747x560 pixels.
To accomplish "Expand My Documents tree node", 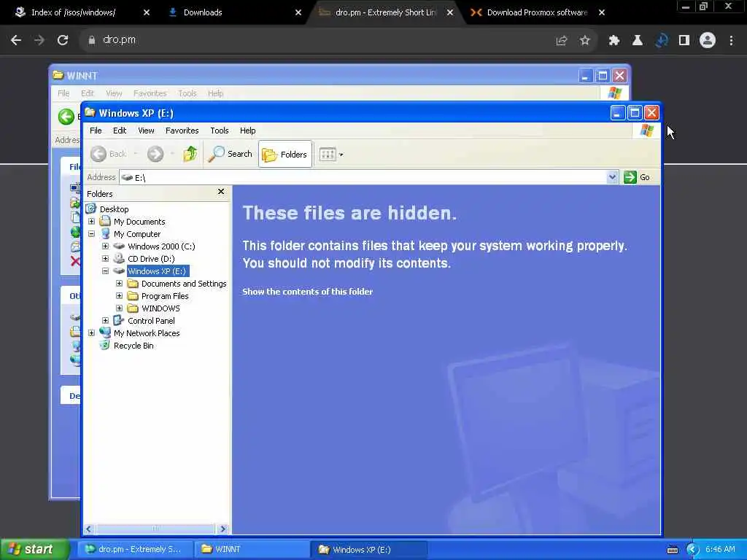I will 91,222.
